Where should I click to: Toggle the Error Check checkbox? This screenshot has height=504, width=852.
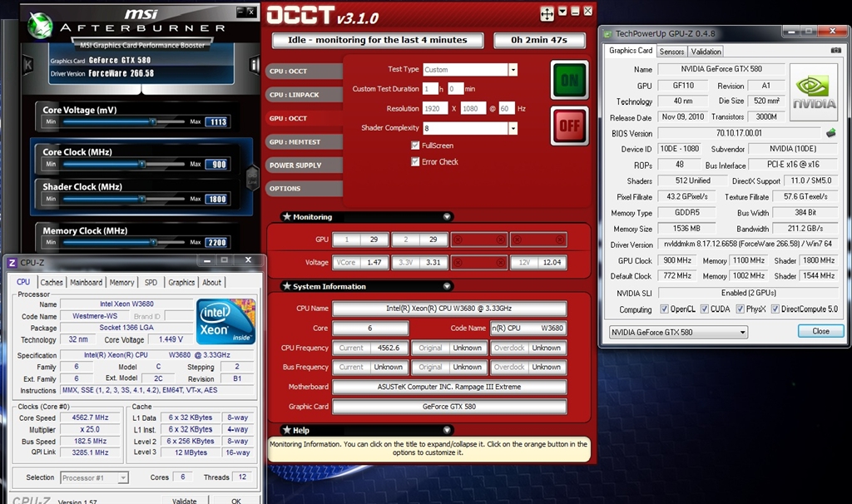click(415, 161)
